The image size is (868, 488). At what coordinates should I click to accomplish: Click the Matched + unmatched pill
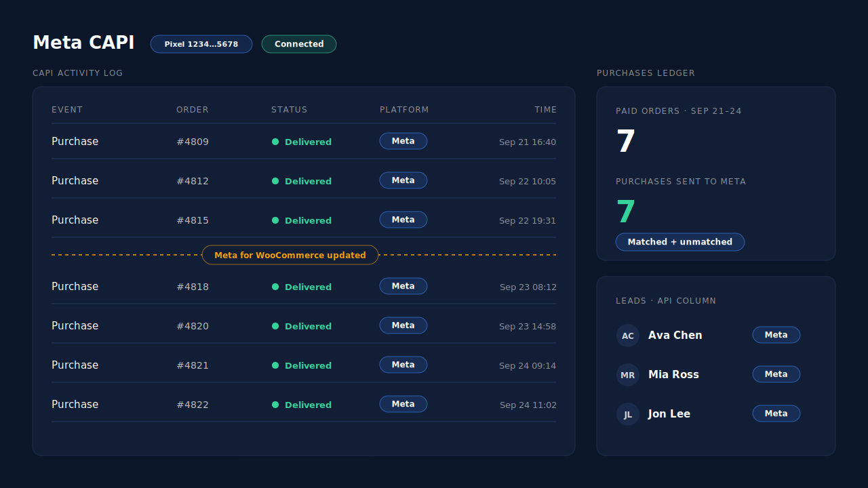click(x=680, y=242)
